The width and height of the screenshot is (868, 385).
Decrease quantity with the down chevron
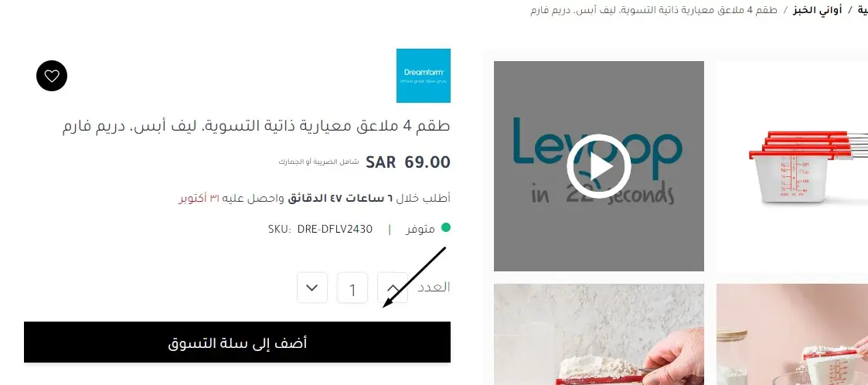pyautogui.click(x=312, y=288)
